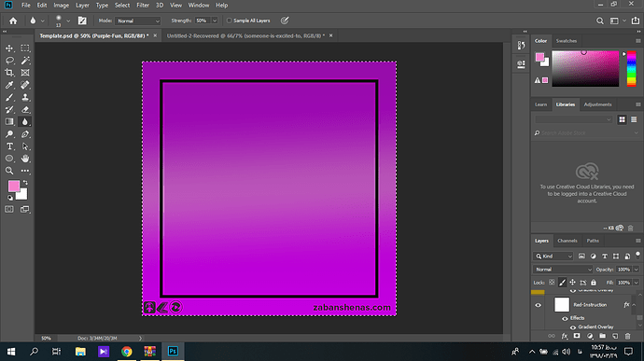The height and width of the screenshot is (361, 644).
Task: Open the tool Mode dropdown
Action: [x=137, y=21]
